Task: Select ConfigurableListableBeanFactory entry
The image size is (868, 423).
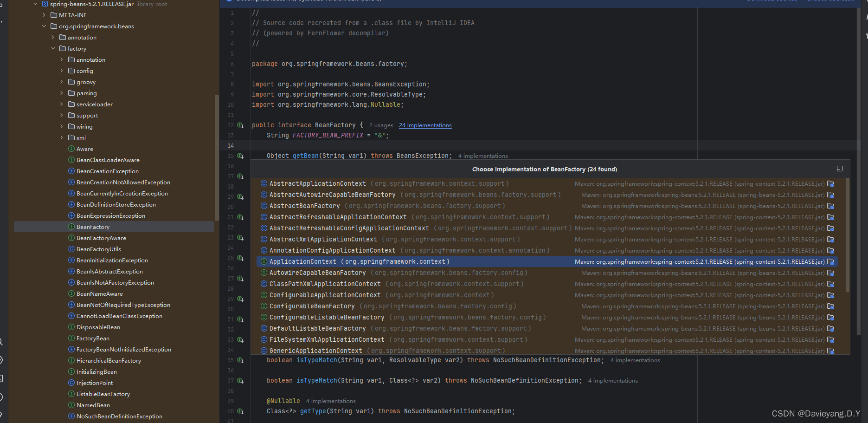Action: coord(547,318)
